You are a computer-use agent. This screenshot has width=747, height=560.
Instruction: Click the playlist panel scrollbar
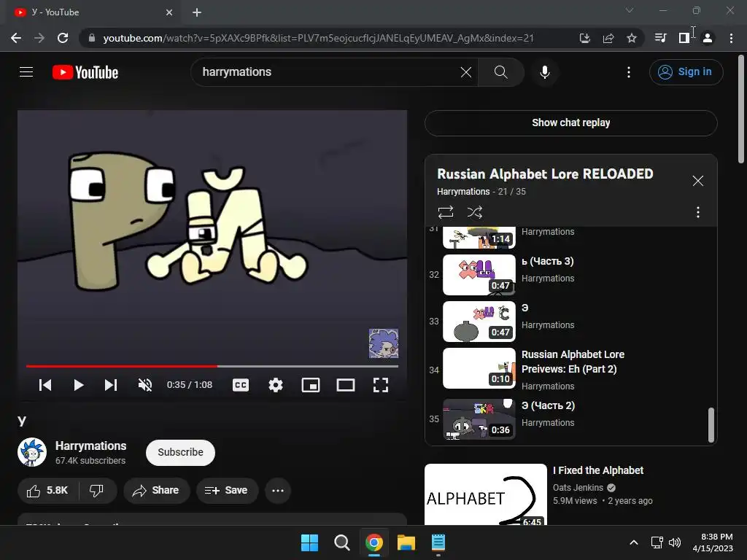coord(711,425)
